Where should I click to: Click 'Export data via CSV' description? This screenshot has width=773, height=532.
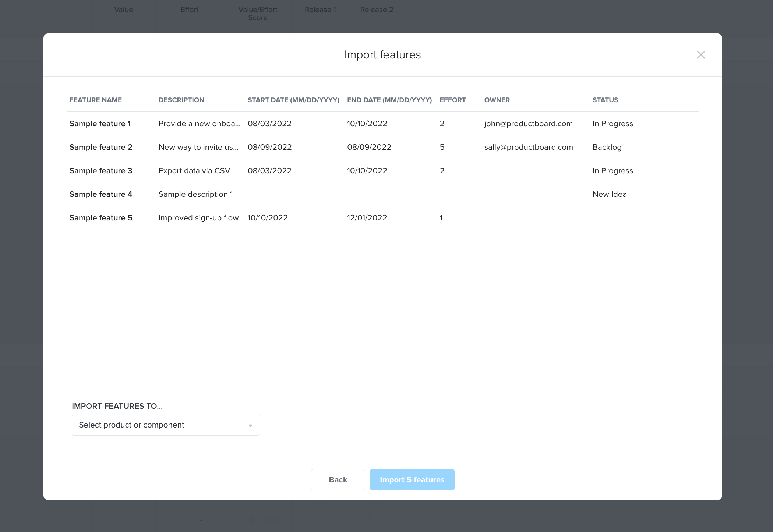[x=194, y=171]
